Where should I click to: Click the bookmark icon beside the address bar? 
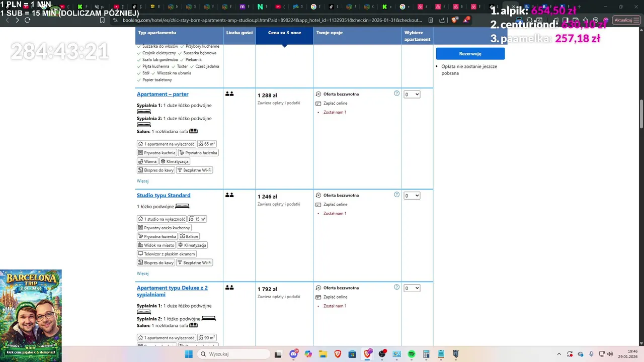pos(102,20)
